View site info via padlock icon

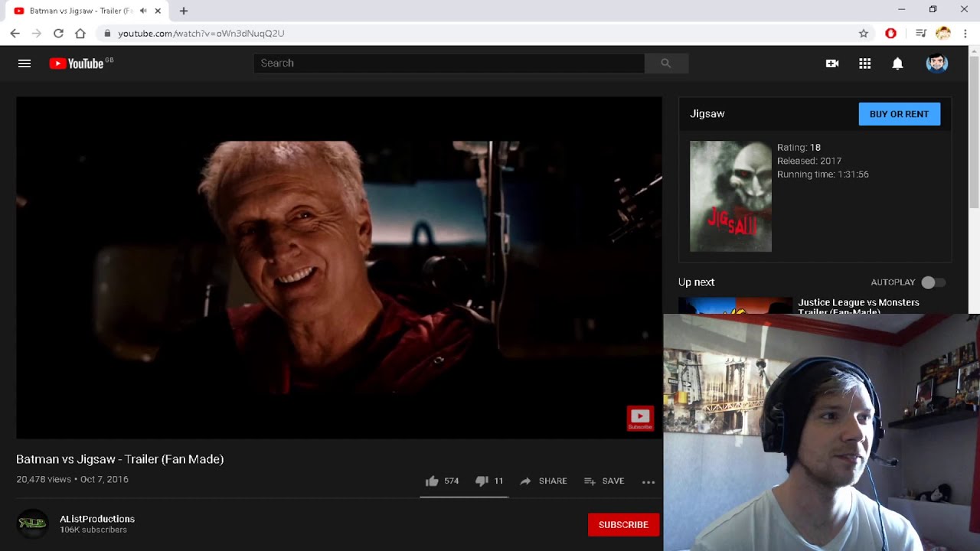pyautogui.click(x=107, y=34)
